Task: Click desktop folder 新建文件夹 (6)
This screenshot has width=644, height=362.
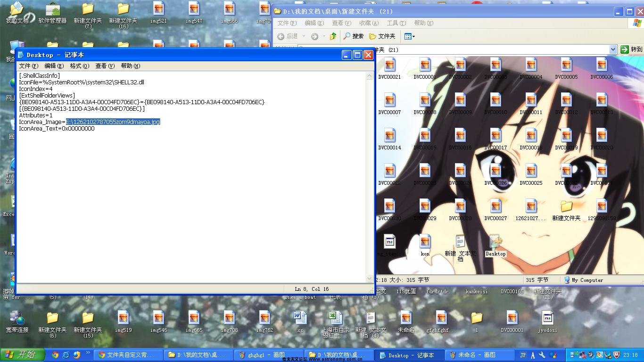Action: pyautogui.click(x=52, y=325)
